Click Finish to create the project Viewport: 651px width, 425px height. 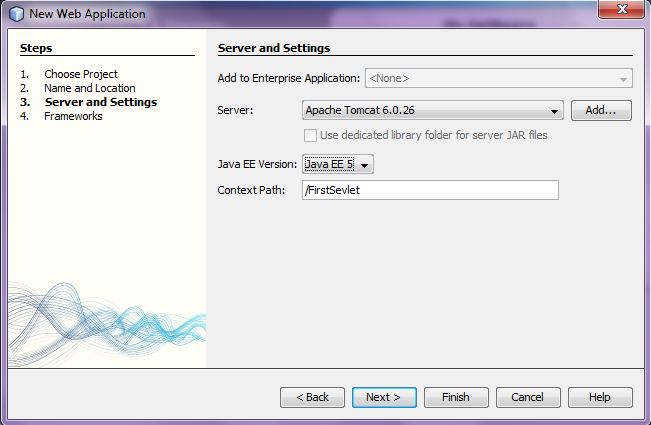point(456,397)
